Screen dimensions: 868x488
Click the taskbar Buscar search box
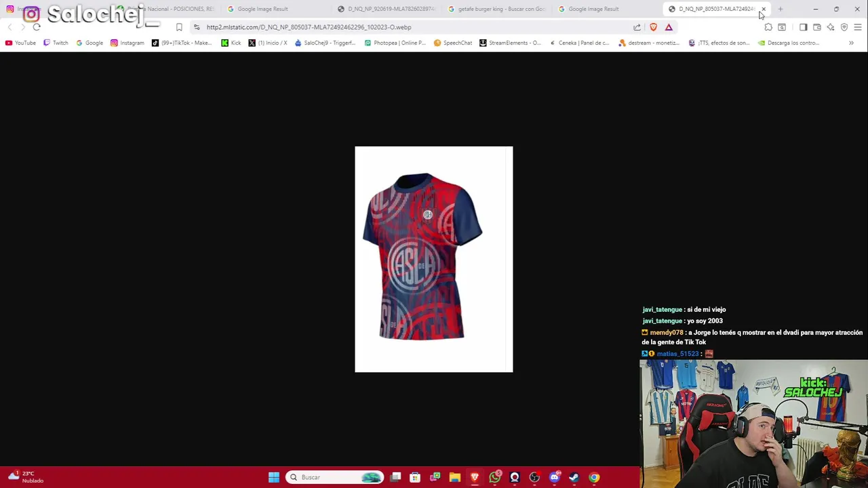click(x=336, y=477)
